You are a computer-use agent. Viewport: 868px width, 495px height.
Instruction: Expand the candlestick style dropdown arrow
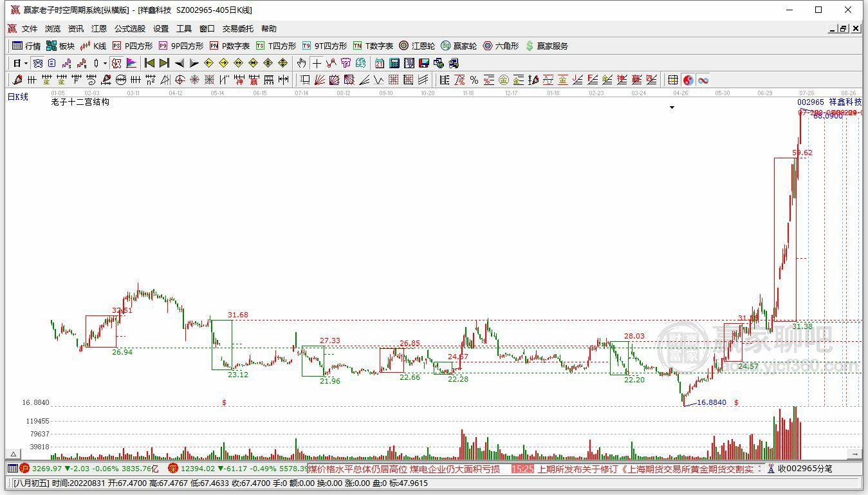(x=105, y=63)
